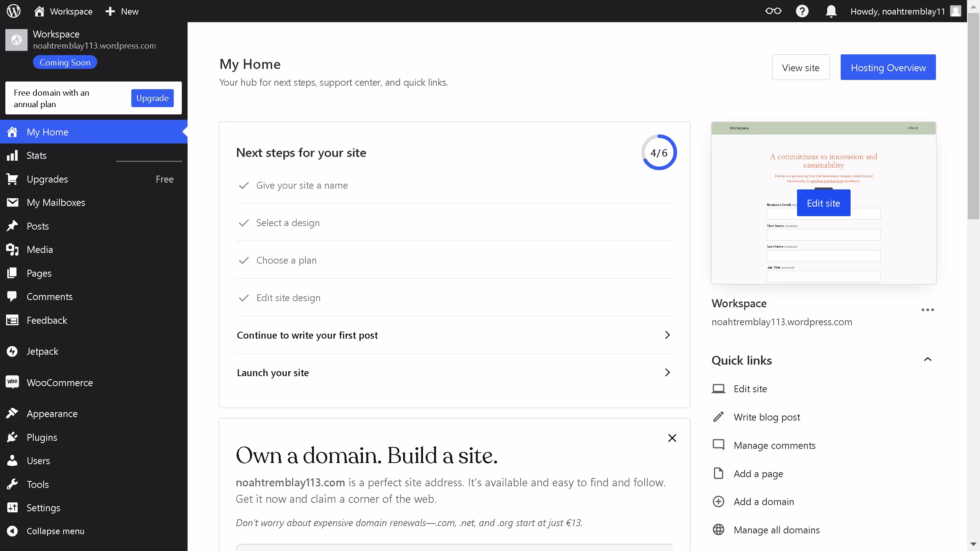Viewport: 980px width, 551px height.
Task: Open the Help panel
Action: click(x=802, y=11)
